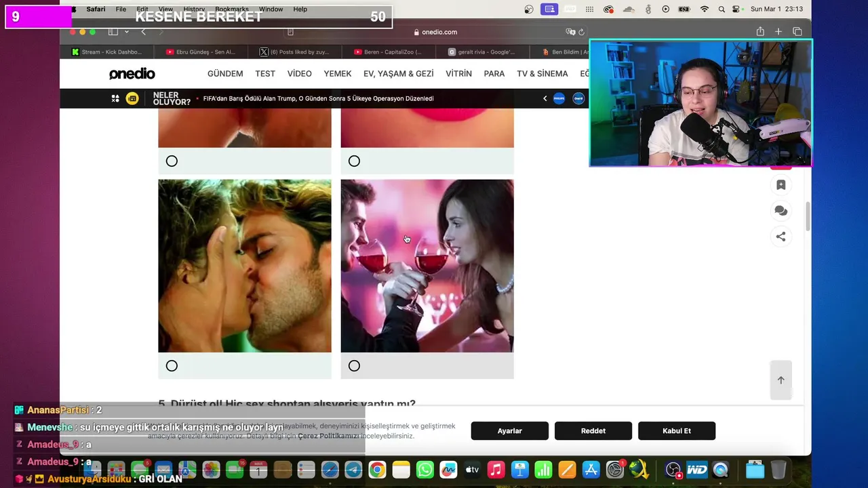The width and height of the screenshot is (868, 488).
Task: Go back with Safari's back arrow
Action: (x=143, y=32)
